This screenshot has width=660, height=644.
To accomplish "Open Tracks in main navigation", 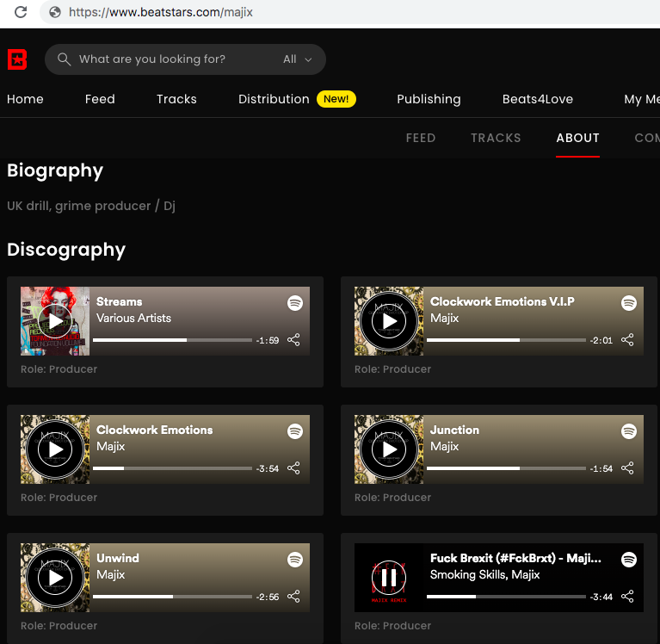I will point(176,99).
